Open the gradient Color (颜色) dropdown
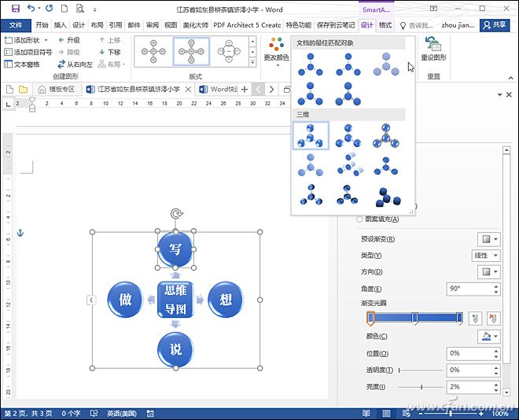The width and height of the screenshot is (519, 420). (488, 337)
